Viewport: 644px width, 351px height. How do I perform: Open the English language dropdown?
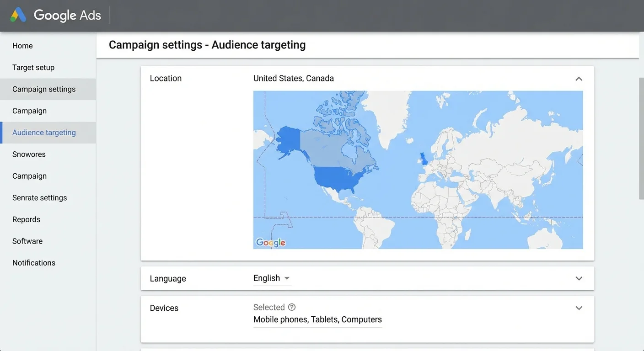272,278
